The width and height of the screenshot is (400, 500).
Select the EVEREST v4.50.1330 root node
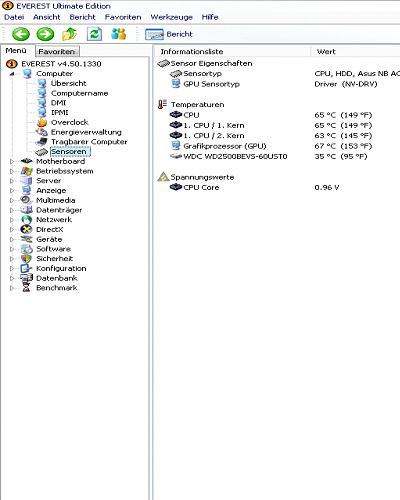coord(61,64)
